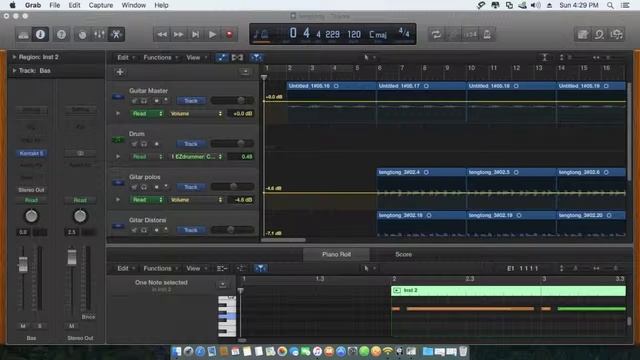Click the Fast Forward transport button
Viewport: 640px width, 360px height.
coord(179,35)
